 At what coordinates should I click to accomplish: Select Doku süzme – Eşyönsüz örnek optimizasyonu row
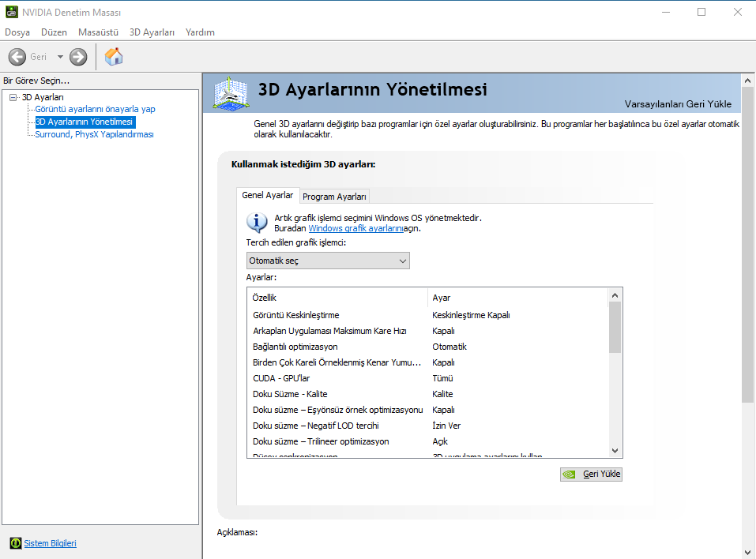click(x=427, y=410)
